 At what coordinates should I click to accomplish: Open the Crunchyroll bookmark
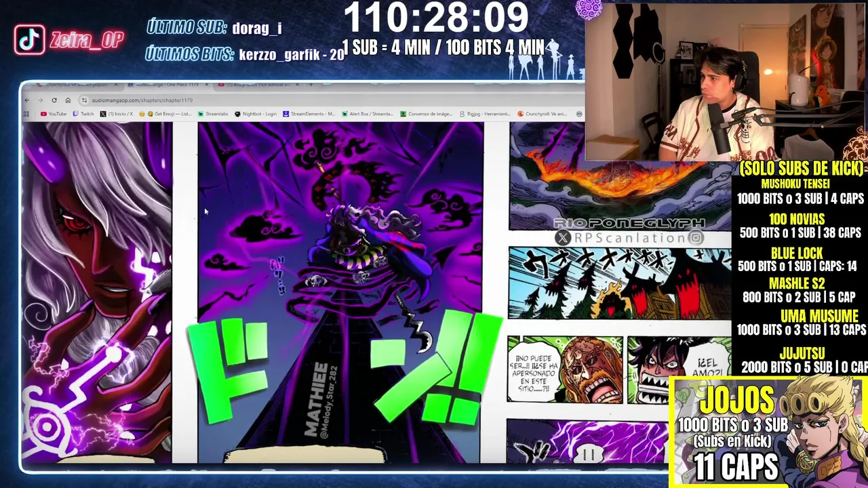542,114
